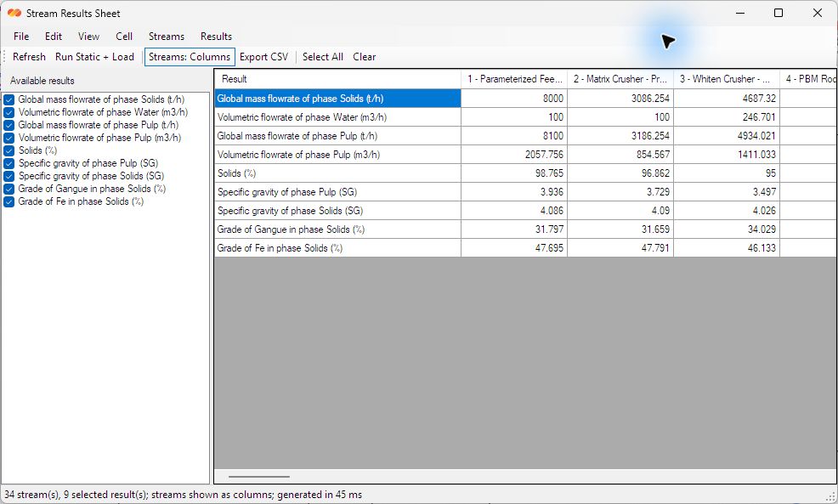Uncheck Global mass flowrate of phase Pulp
The image size is (838, 504).
coord(9,125)
